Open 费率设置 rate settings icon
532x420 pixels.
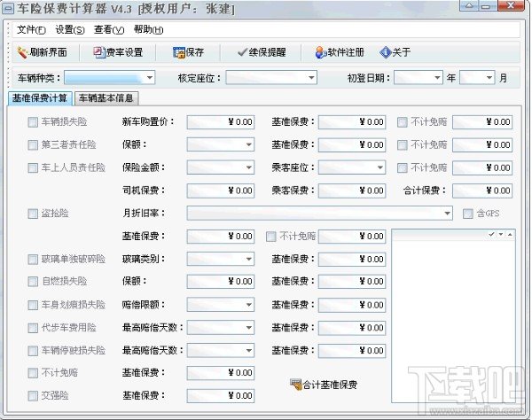pos(99,52)
